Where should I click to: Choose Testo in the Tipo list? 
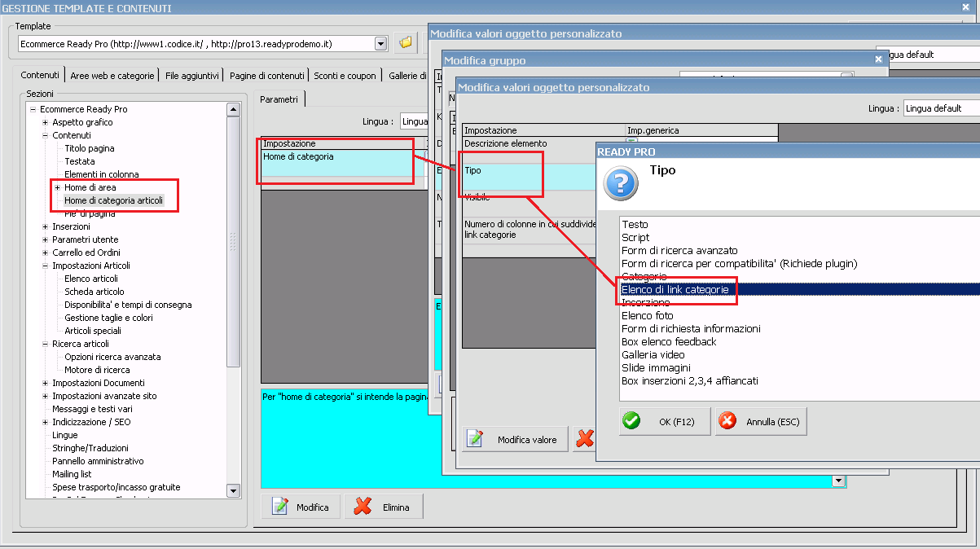[635, 224]
